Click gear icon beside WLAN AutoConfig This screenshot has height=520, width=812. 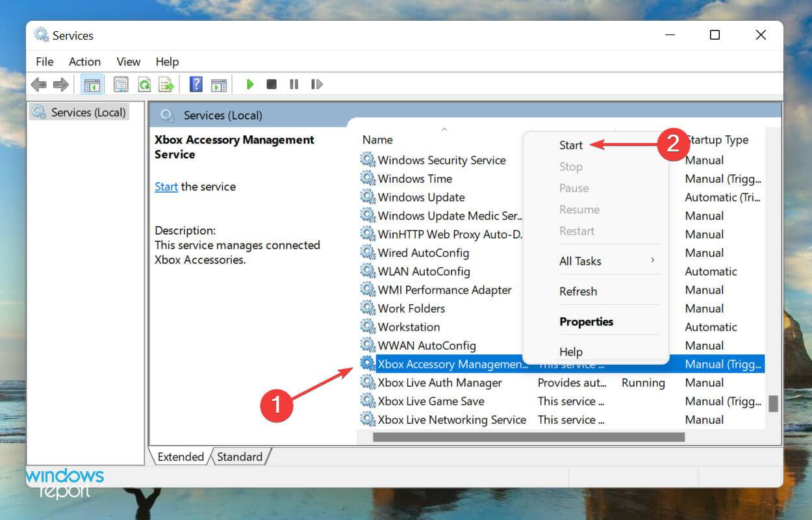[368, 271]
